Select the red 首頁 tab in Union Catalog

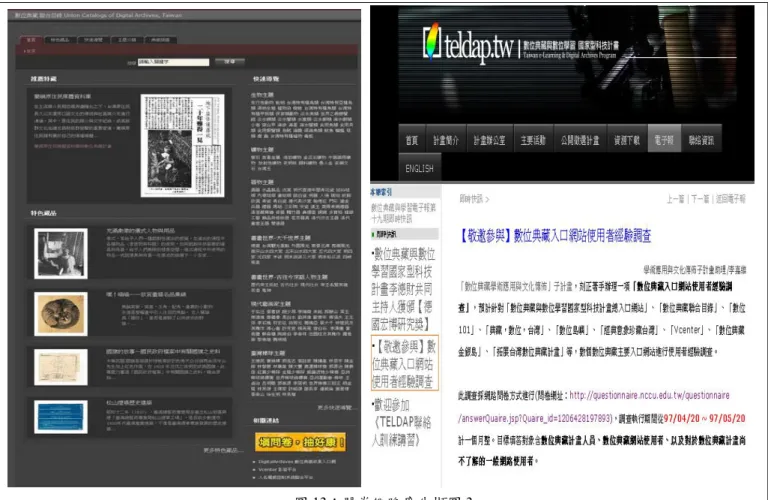coord(31,40)
